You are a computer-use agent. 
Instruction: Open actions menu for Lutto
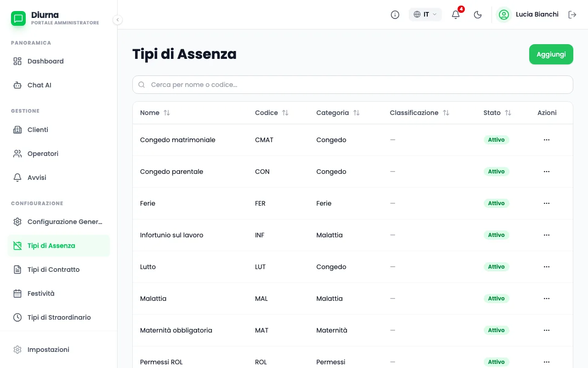coord(547,267)
